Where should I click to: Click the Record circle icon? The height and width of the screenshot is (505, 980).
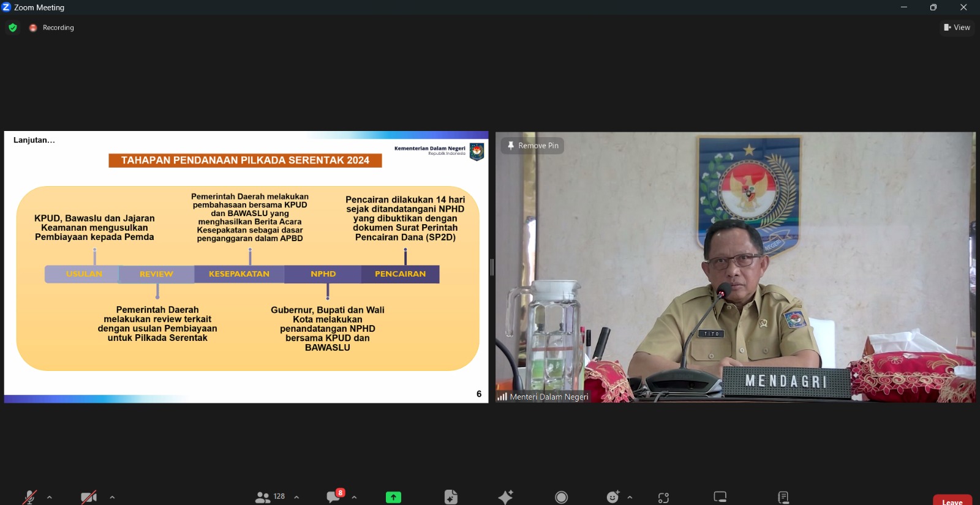(561, 497)
